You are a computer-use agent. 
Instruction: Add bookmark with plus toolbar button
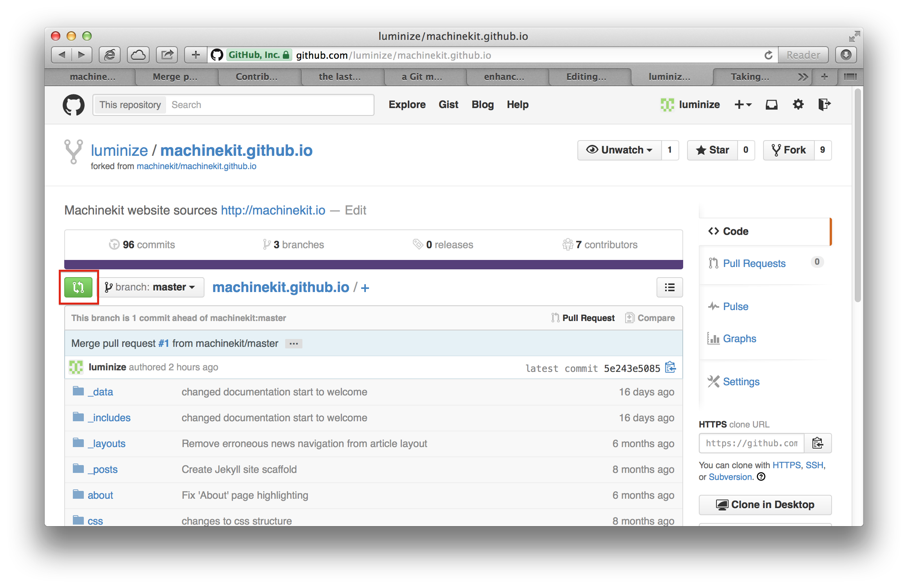pos(195,55)
